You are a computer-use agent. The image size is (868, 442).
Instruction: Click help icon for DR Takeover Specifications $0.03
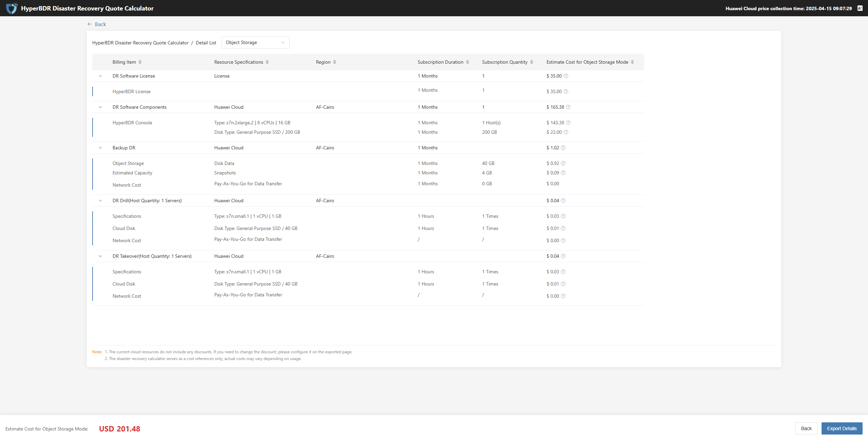point(563,272)
